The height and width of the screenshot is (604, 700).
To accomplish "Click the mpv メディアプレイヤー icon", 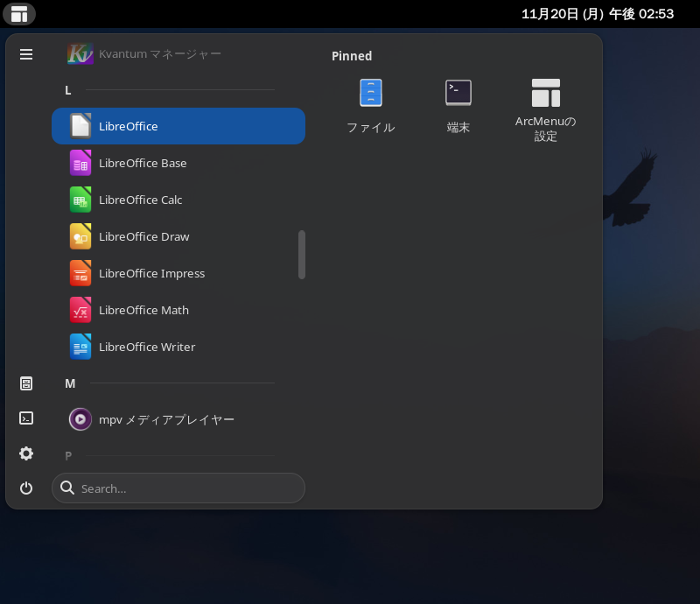I will click(x=80, y=419).
